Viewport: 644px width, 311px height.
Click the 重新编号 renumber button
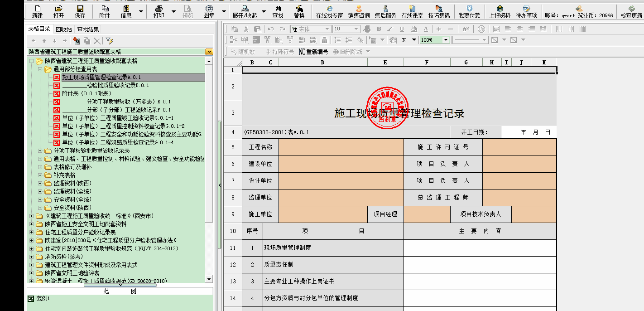[313, 52]
